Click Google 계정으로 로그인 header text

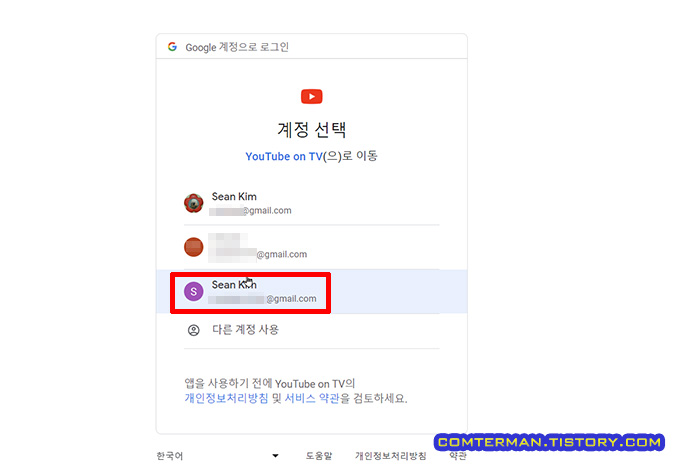point(237,47)
